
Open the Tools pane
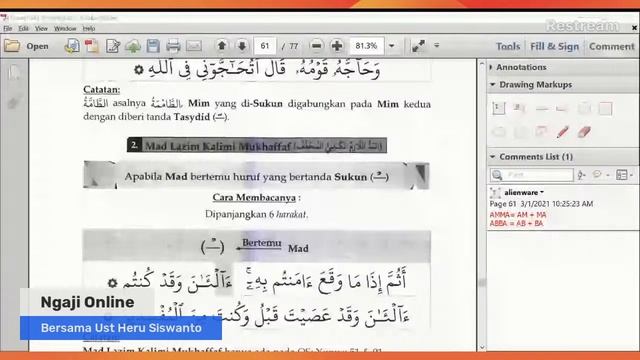508,47
